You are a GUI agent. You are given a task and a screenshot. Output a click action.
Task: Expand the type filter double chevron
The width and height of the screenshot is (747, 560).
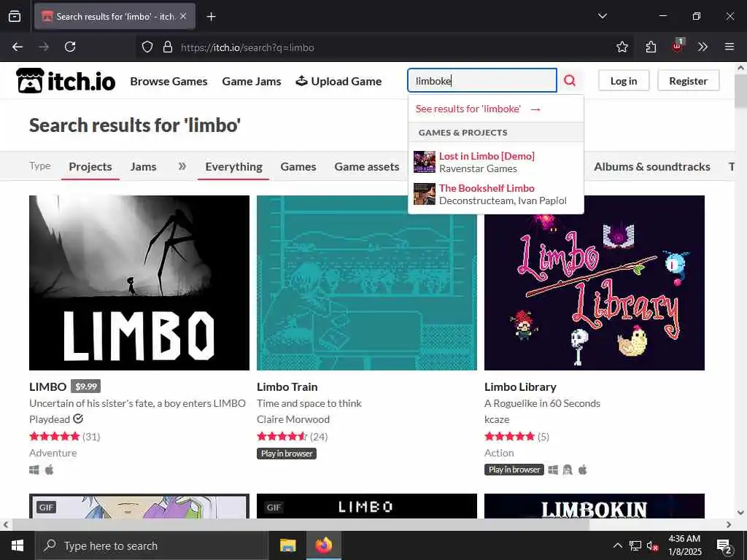coord(182,166)
